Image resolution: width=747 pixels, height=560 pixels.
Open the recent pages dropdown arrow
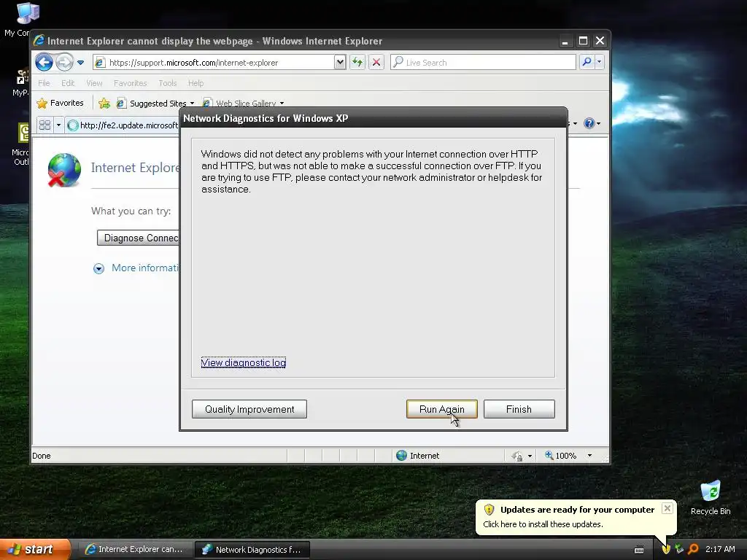coord(80,63)
